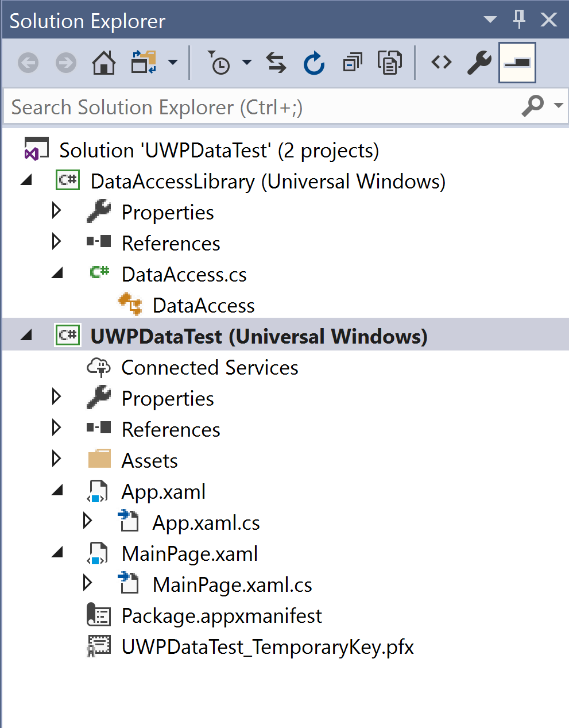Expand the References node under UWPDataTest

coord(56,428)
